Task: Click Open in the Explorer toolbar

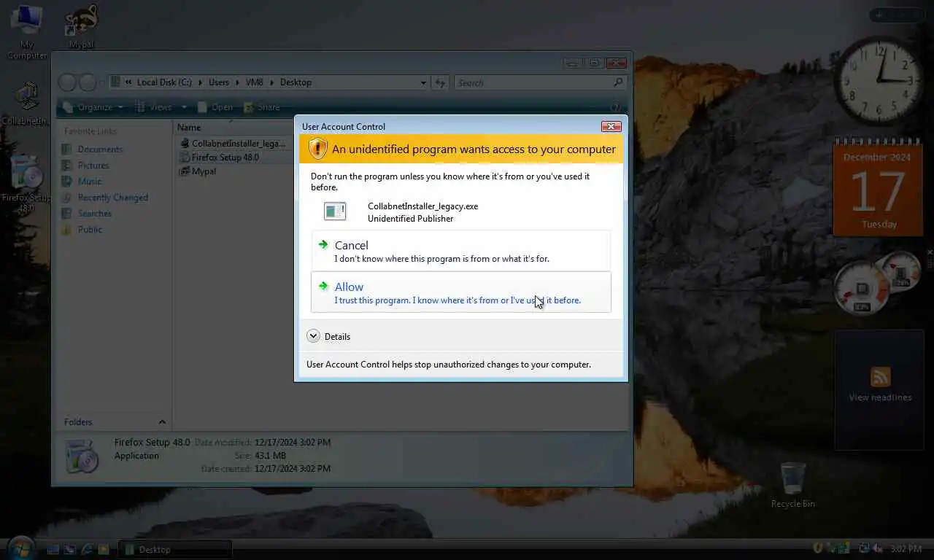Action: pyautogui.click(x=215, y=107)
